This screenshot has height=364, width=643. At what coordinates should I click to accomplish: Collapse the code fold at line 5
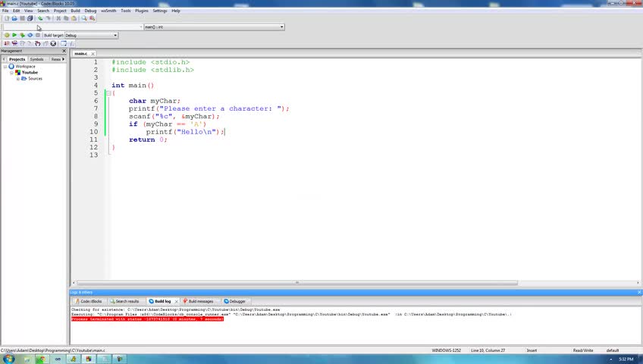pyautogui.click(x=108, y=93)
